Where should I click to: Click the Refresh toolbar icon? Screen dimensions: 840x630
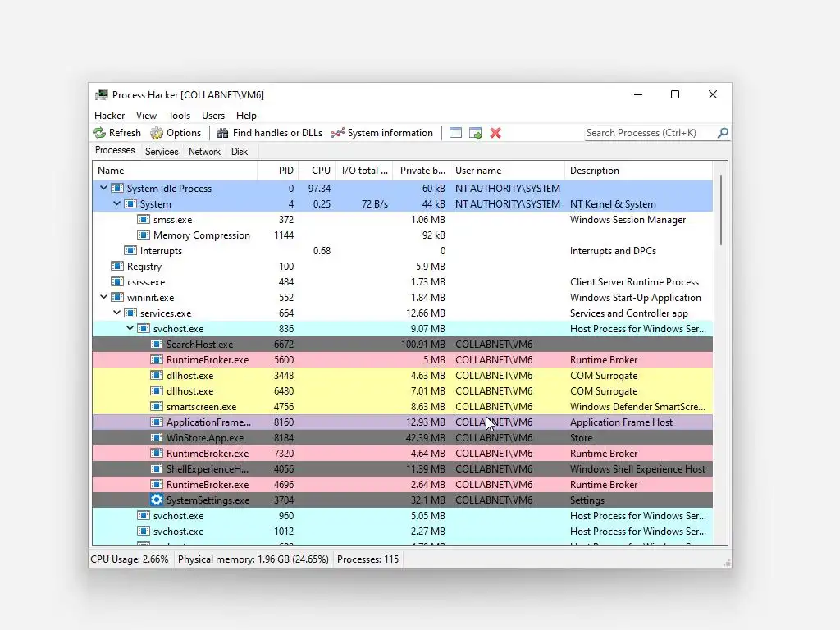[99, 133]
